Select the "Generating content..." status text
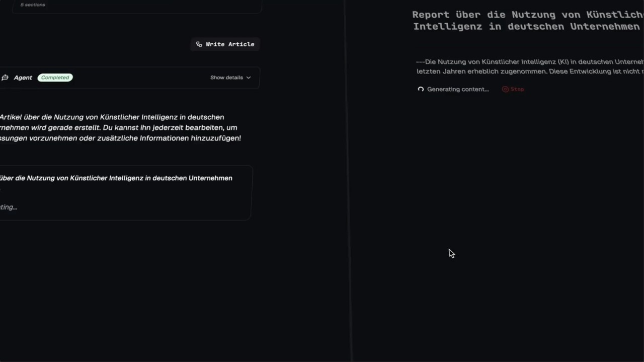This screenshot has height=362, width=644. (x=458, y=89)
